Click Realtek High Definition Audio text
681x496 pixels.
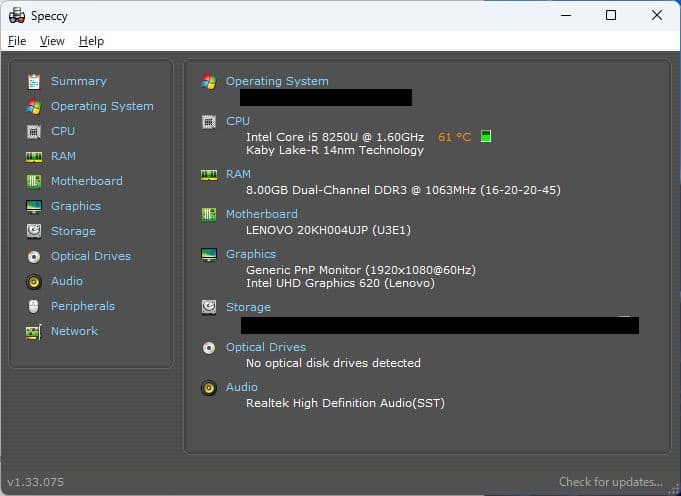(345, 403)
